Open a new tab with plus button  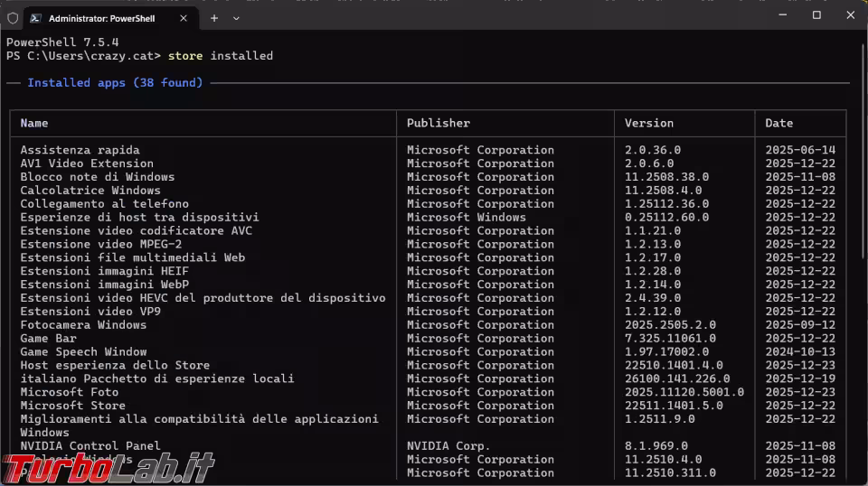coord(214,18)
